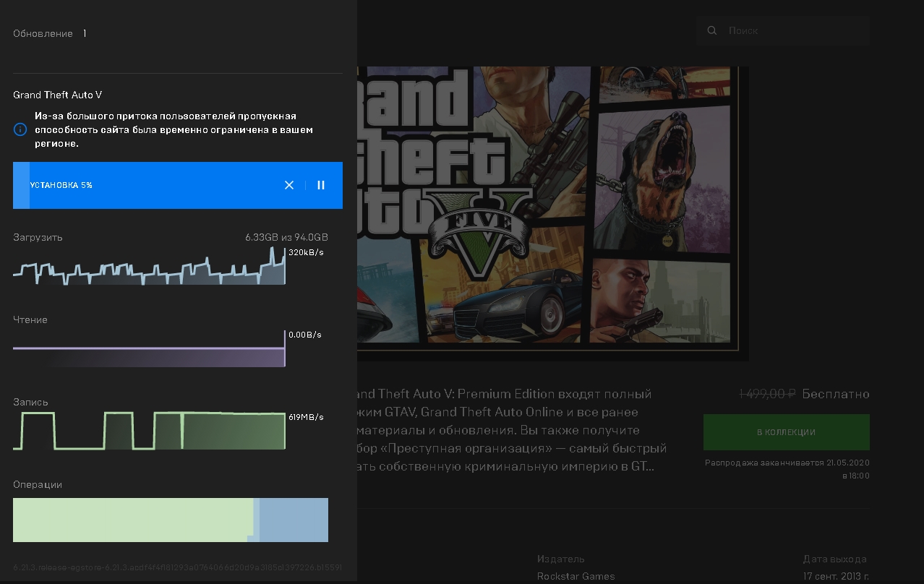Click the Дата выхода label

tap(834, 559)
